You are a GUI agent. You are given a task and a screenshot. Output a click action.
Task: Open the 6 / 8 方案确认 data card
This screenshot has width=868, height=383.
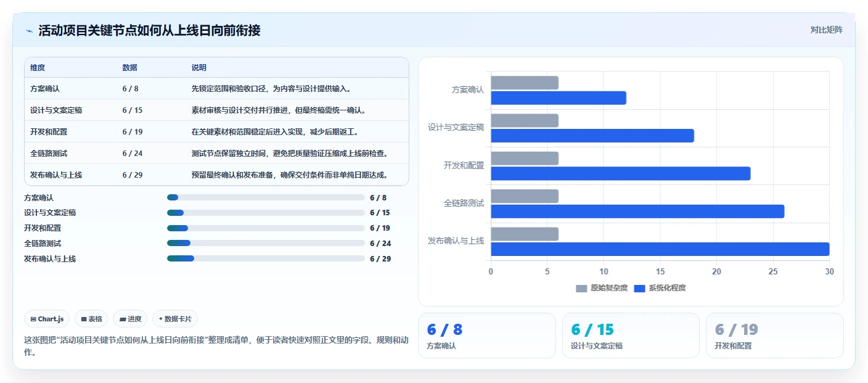coord(487,336)
